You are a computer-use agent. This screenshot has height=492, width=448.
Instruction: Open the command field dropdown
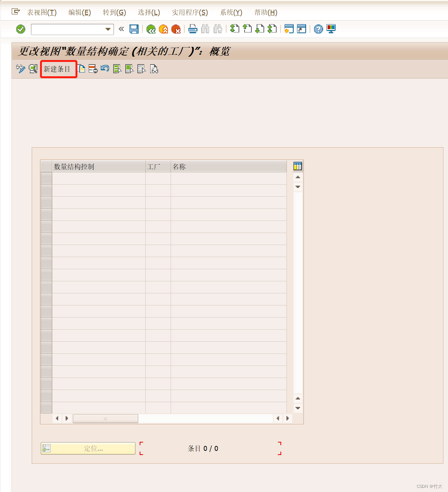click(x=108, y=29)
